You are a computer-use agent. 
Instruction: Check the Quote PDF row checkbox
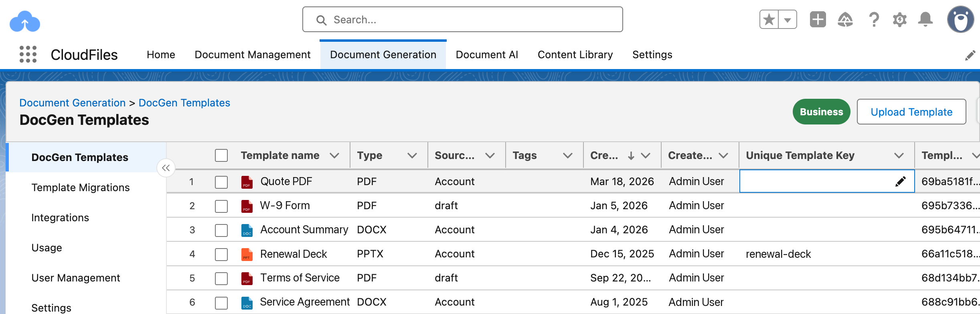pos(221,182)
